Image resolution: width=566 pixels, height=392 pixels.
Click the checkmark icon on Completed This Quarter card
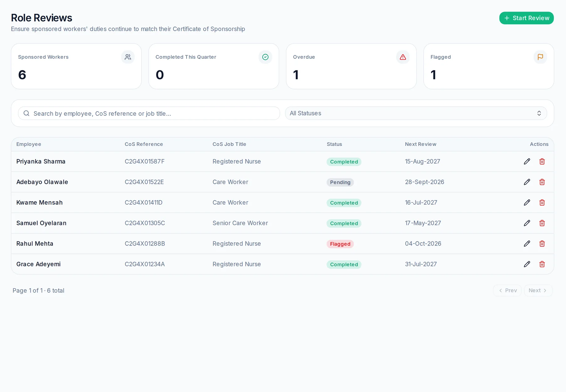pyautogui.click(x=265, y=57)
